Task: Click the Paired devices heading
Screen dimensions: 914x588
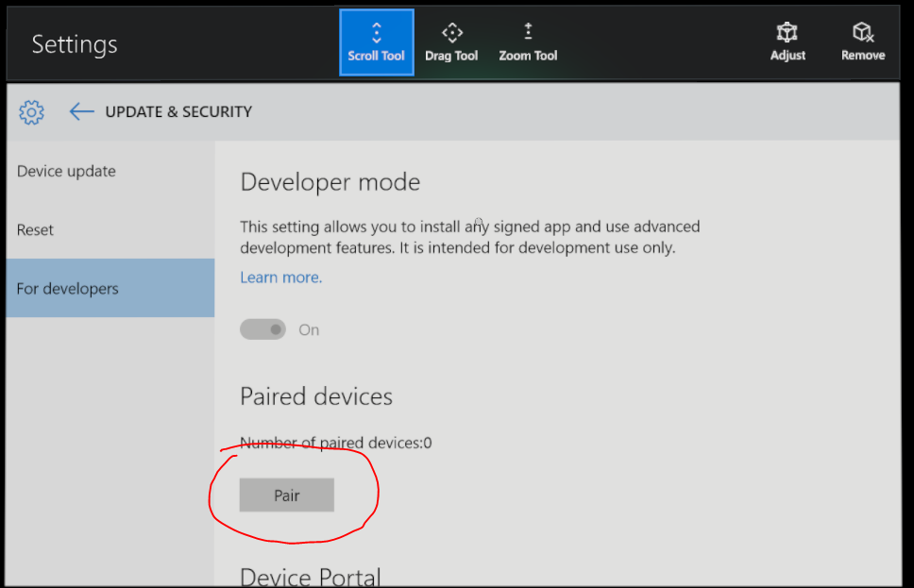Action: click(316, 396)
